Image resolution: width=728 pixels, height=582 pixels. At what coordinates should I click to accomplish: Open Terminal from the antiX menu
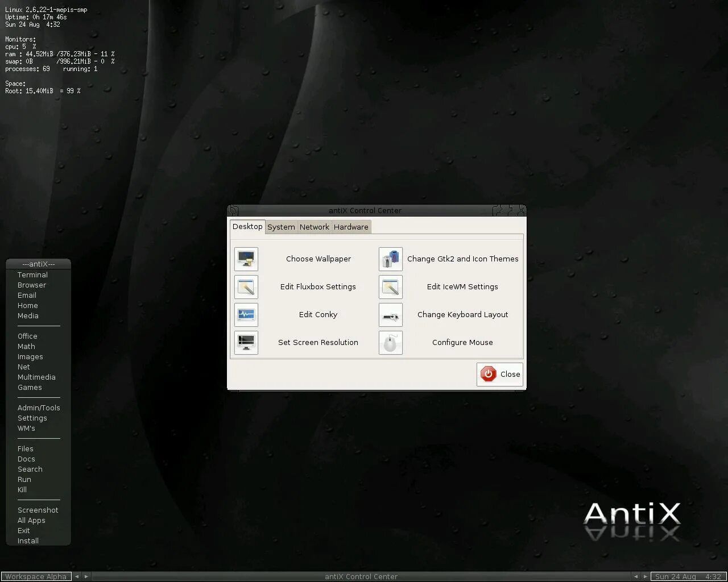(x=32, y=275)
